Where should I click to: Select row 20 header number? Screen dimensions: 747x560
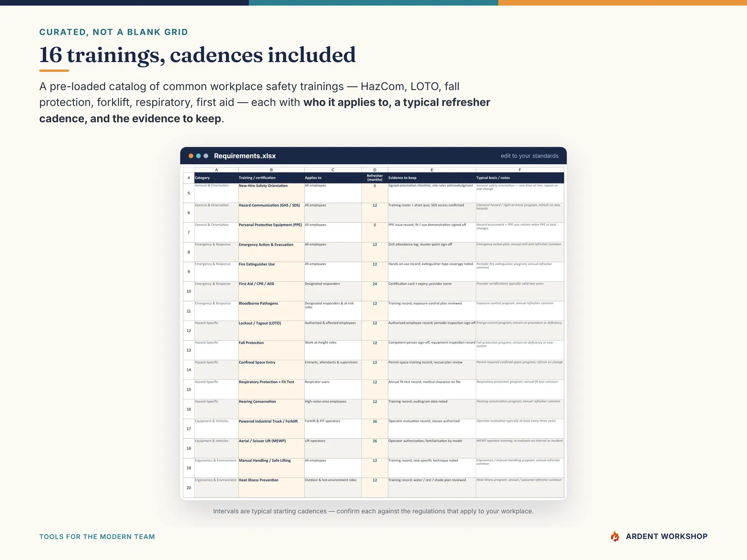(189, 488)
